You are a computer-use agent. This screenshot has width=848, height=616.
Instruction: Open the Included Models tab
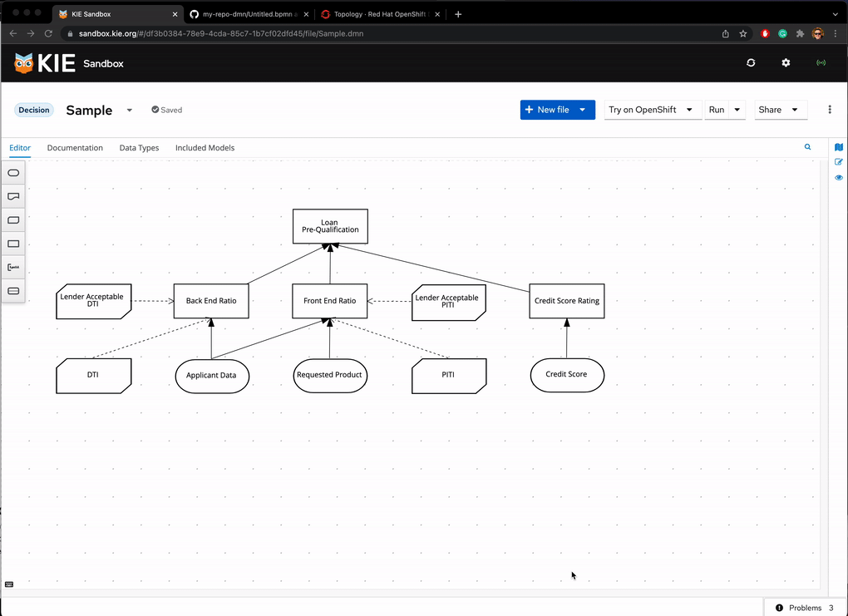(x=205, y=148)
